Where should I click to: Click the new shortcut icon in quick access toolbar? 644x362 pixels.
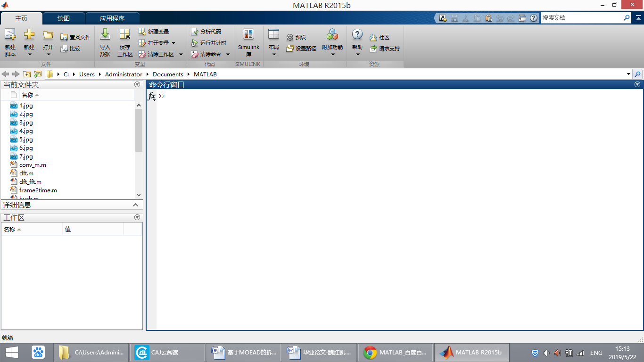tap(443, 18)
